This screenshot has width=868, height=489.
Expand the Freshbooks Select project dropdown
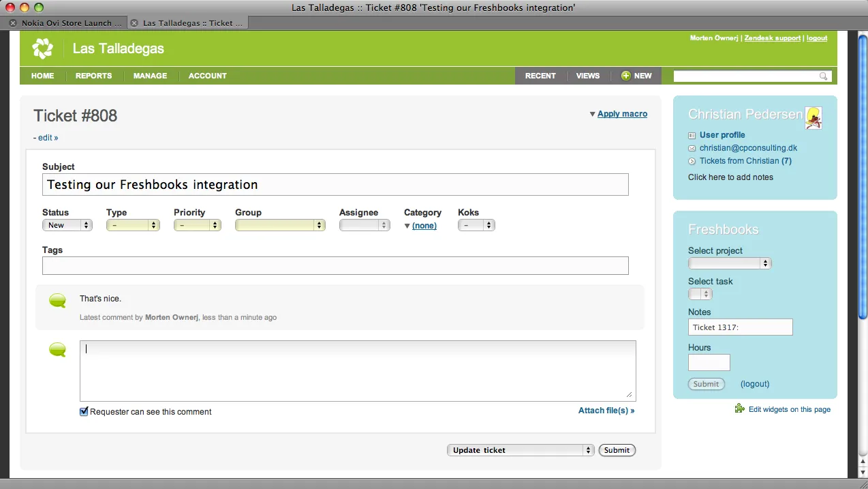(x=729, y=263)
